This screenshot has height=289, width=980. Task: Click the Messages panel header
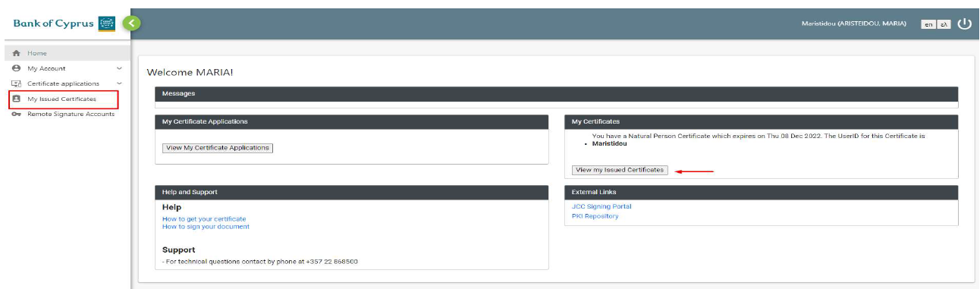556,93
